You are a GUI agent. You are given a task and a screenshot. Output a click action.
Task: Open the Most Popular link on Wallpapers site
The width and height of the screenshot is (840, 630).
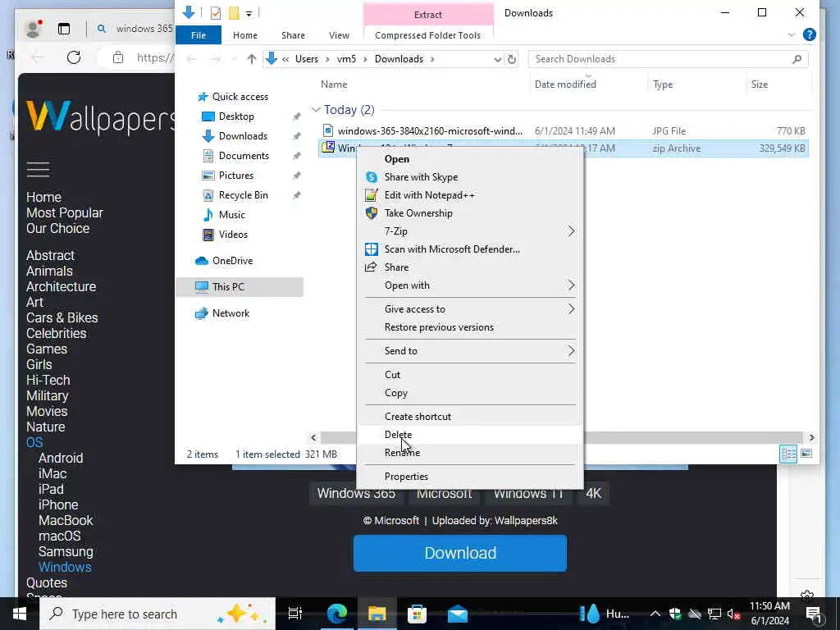64,212
